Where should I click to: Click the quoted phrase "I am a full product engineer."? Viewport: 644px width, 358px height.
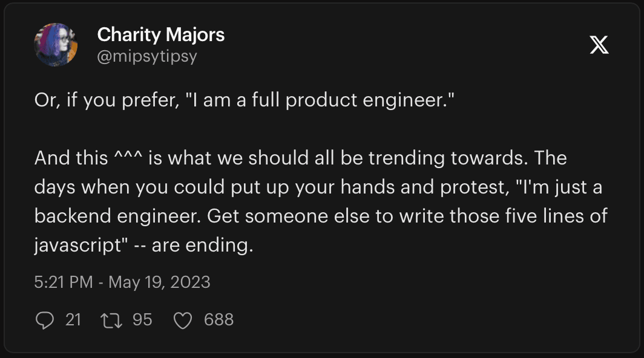pos(320,100)
